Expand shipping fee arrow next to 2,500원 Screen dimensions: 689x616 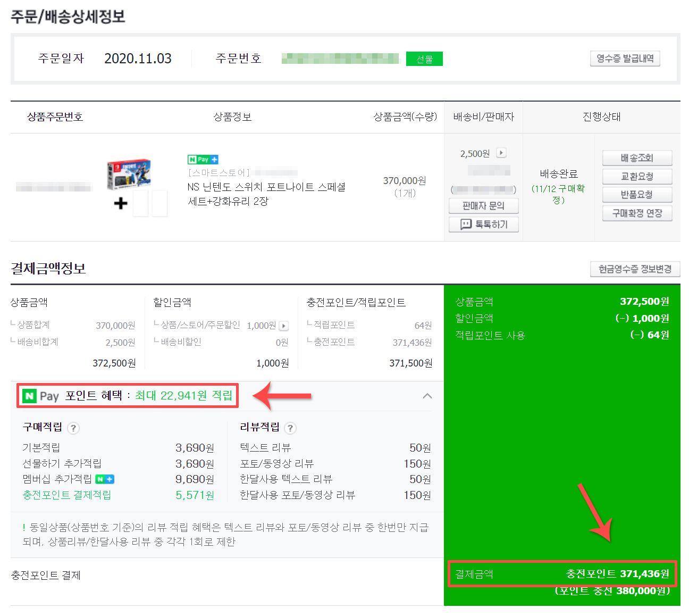click(501, 153)
